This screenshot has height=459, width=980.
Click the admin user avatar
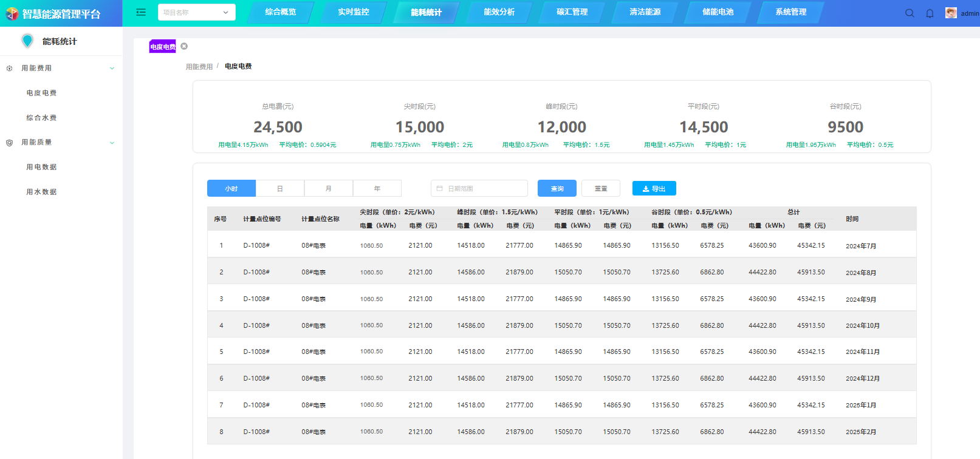[951, 13]
